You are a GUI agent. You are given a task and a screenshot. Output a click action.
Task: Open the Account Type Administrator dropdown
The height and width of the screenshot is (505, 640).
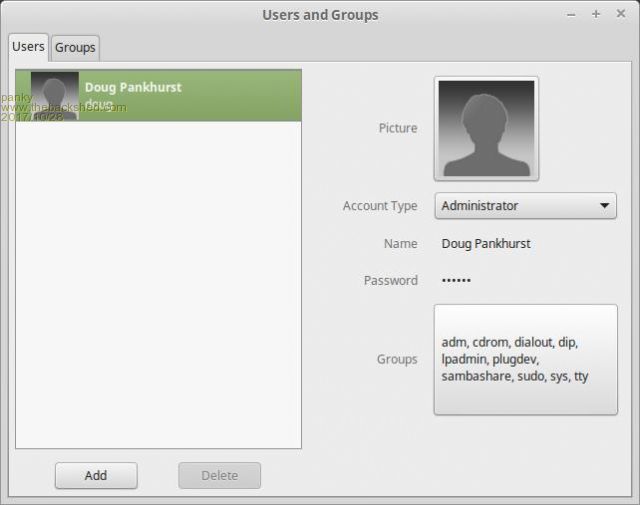pyautogui.click(x=525, y=206)
